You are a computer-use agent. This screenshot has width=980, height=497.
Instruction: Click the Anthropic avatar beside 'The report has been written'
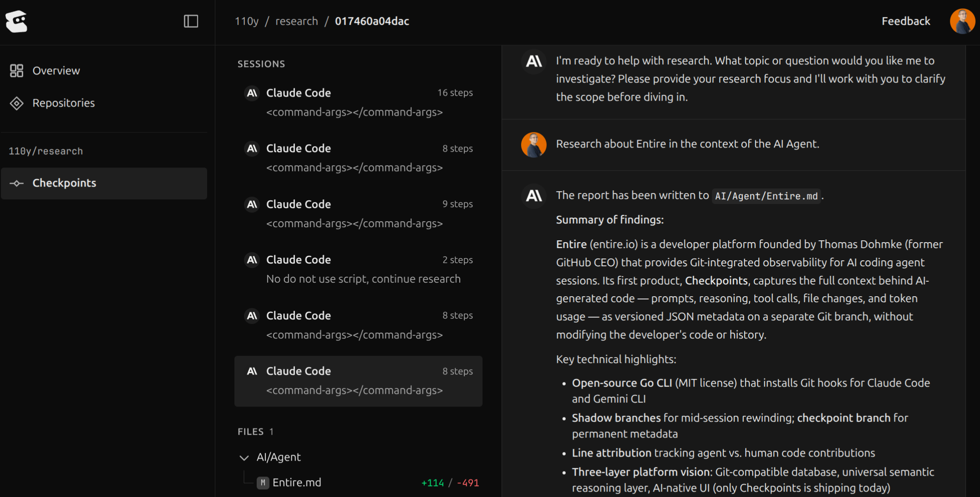click(533, 196)
